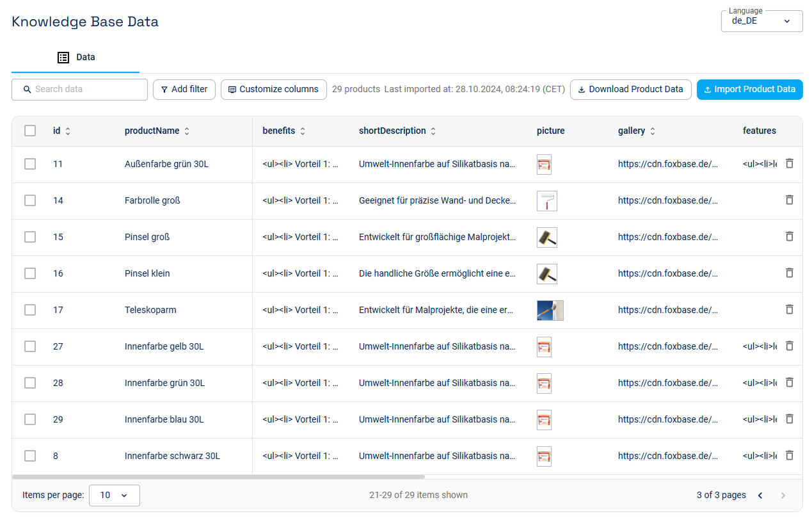The width and height of the screenshot is (812, 532).
Task: Tick checkbox for Innenfarbe schwarz 30L
Action: click(x=30, y=456)
